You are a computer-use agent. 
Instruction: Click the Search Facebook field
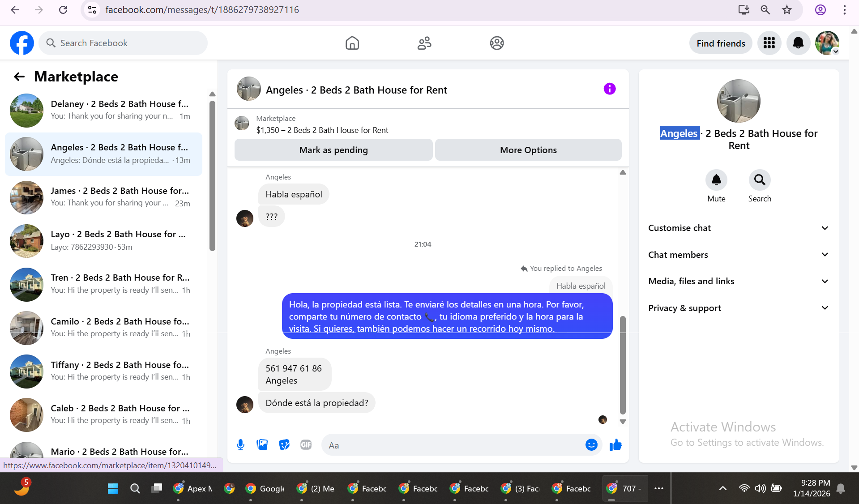point(123,43)
